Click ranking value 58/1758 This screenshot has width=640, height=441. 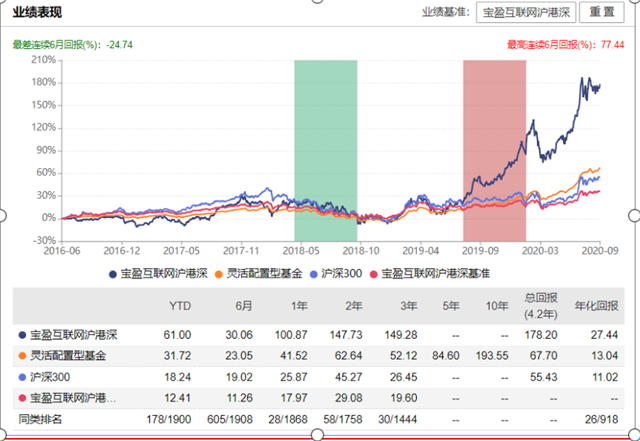343,419
